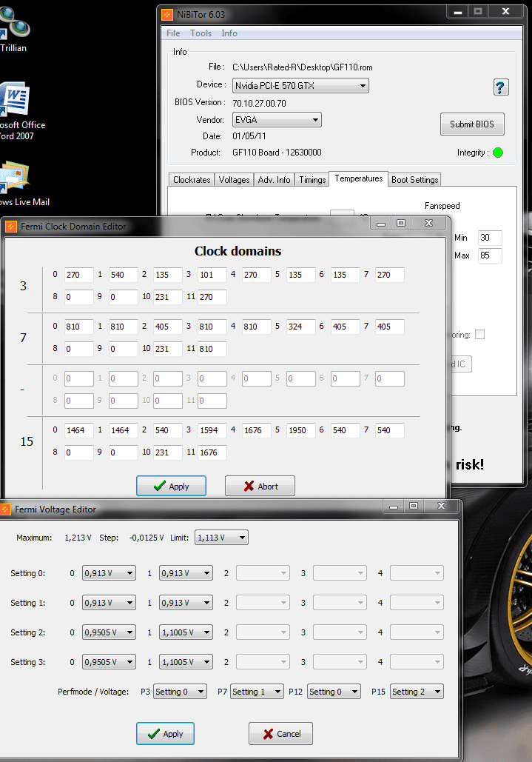532x762 pixels.
Task: Switch to the Boot Settings tab
Action: pyautogui.click(x=414, y=180)
